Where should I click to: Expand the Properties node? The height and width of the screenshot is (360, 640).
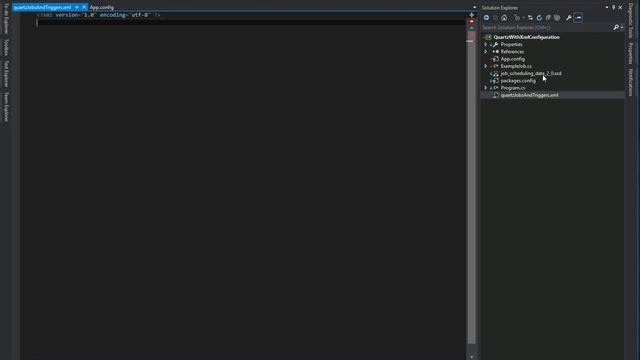486,44
